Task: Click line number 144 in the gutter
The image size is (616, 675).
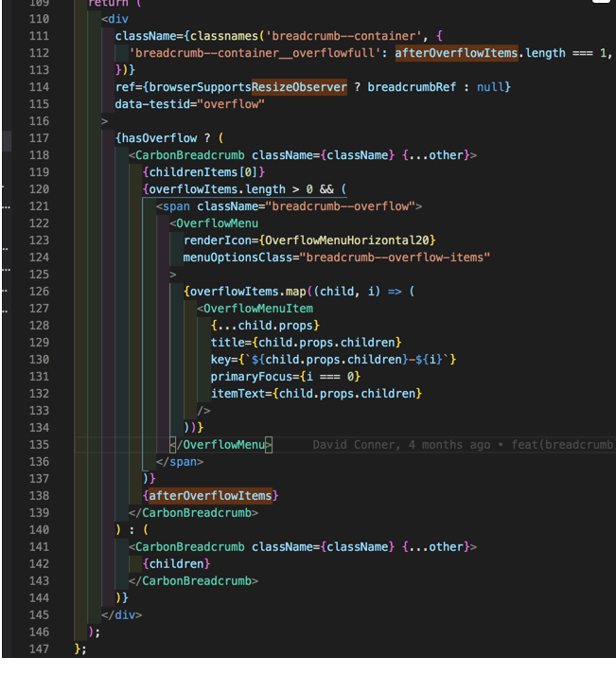Action: coord(39,598)
